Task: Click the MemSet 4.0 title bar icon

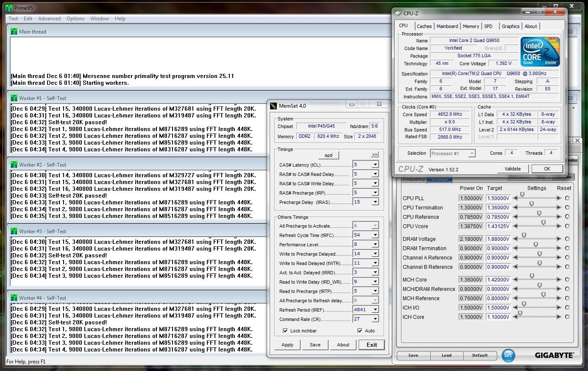Action: [273, 106]
